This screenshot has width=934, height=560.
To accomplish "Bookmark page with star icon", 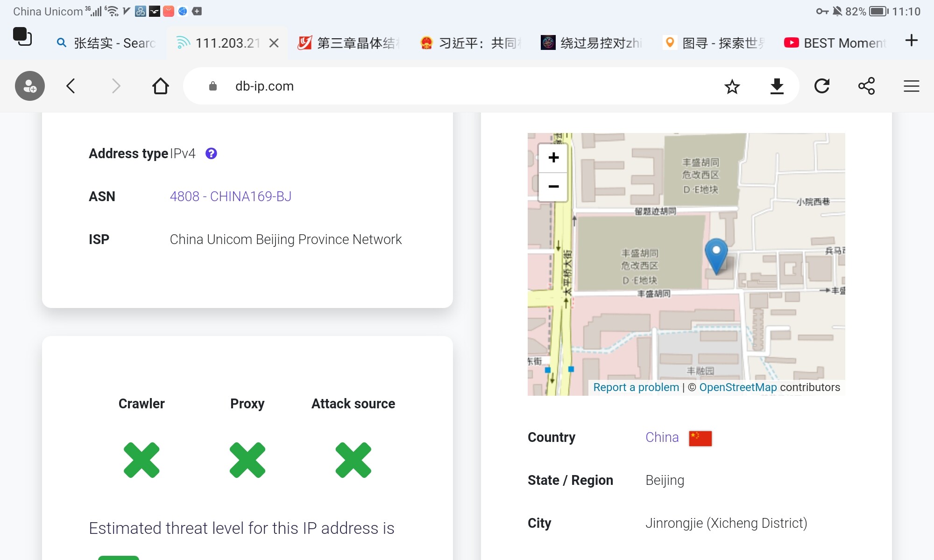I will coord(732,86).
